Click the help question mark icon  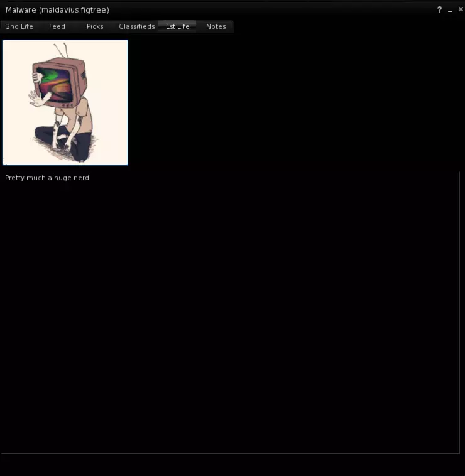pyautogui.click(x=439, y=9)
